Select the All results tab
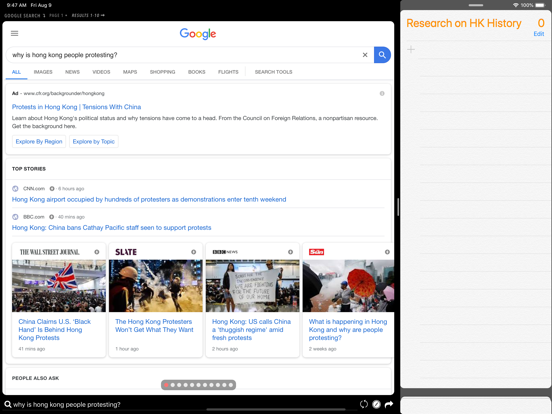Image resolution: width=552 pixels, height=414 pixels. pyautogui.click(x=16, y=72)
